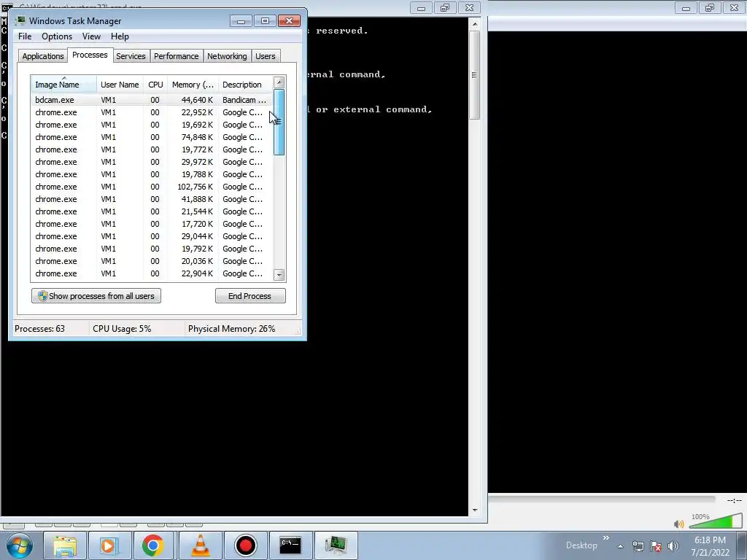Open the Help menu
This screenshot has width=747, height=560.
coord(120,36)
